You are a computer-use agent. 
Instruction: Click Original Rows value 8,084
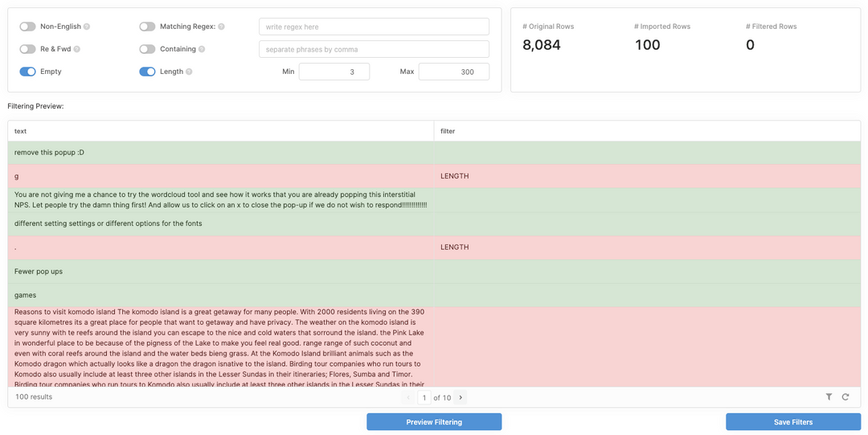(x=542, y=45)
